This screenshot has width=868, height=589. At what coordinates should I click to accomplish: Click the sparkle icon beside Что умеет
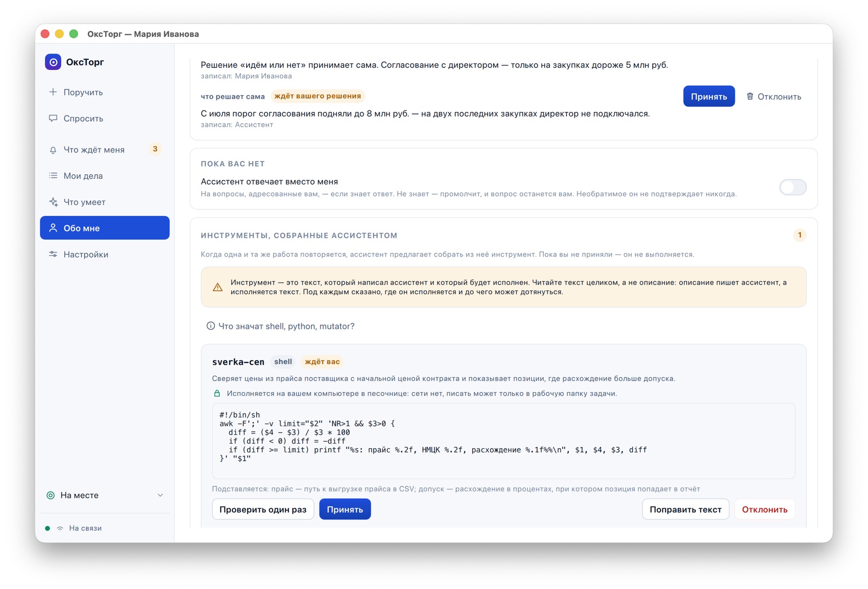point(53,202)
